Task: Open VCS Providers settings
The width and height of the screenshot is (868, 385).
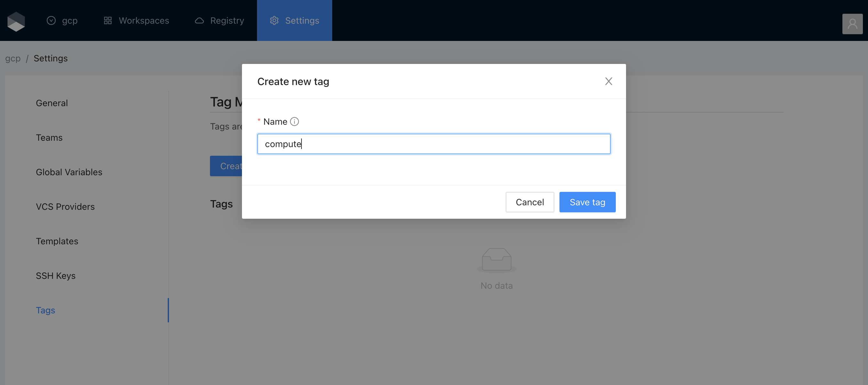Action: [x=65, y=207]
